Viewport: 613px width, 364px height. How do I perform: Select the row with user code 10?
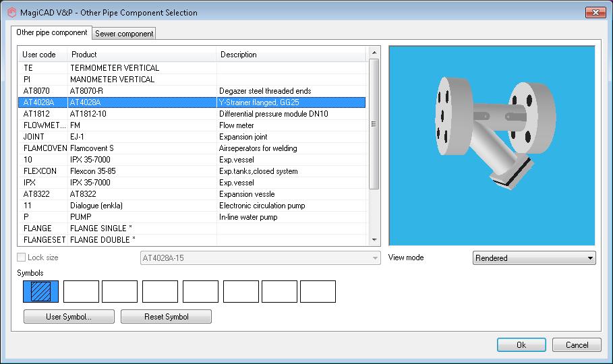[192, 160]
